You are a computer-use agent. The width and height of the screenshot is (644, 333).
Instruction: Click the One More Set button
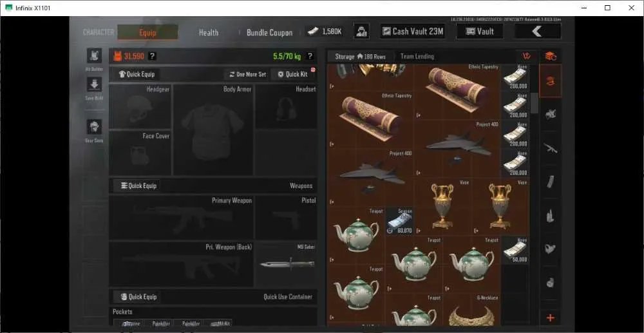click(248, 74)
